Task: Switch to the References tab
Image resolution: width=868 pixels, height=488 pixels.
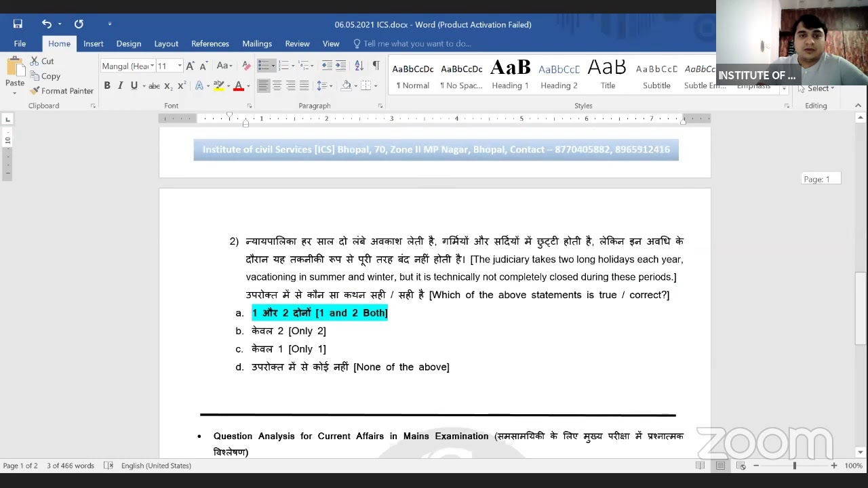Action: pos(210,43)
